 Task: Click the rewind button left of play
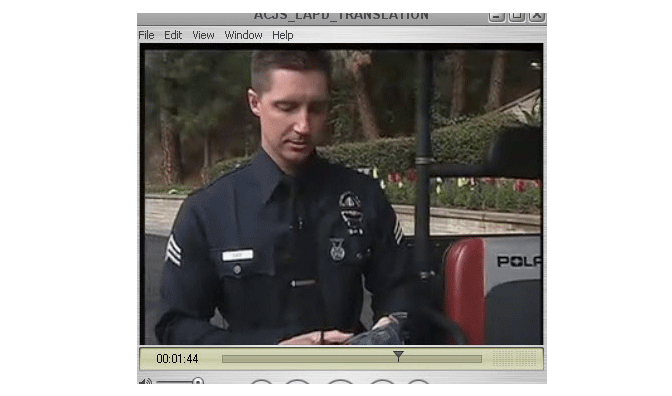[x=297, y=381]
